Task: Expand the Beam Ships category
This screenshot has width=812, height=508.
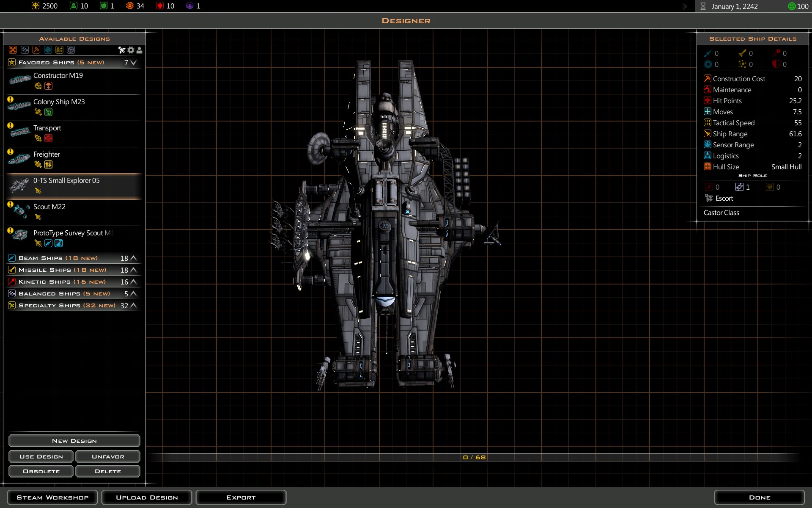Action: [x=134, y=258]
